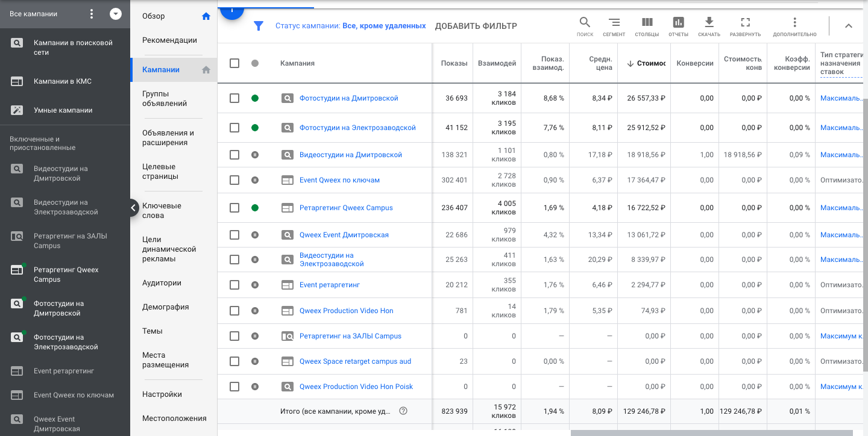The image size is (868, 436).
Task: Check the Фотостудии на Дмитровской row
Action: click(234, 98)
